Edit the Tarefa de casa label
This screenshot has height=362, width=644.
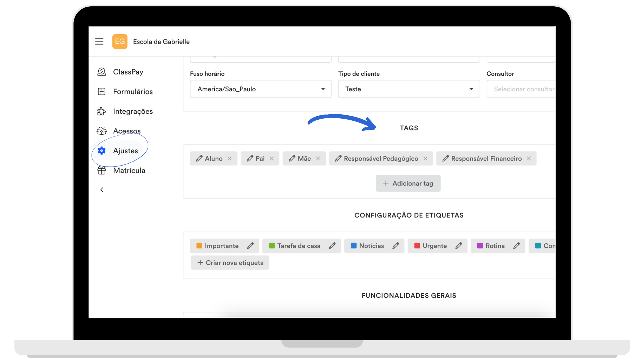(x=332, y=246)
